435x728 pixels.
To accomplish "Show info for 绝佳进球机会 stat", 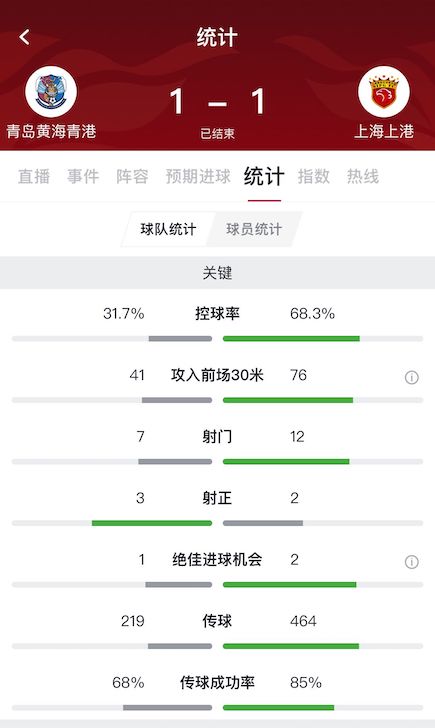I will point(411,562).
